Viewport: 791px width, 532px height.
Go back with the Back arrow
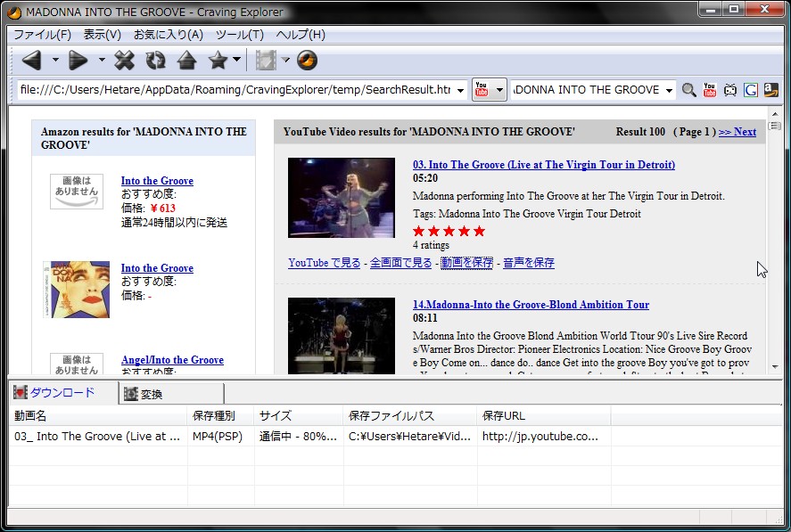[x=32, y=61]
